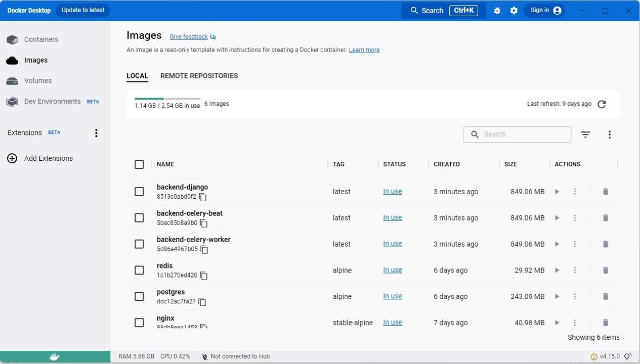
Task: Open the three-dot menu beside filter
Action: click(610, 134)
